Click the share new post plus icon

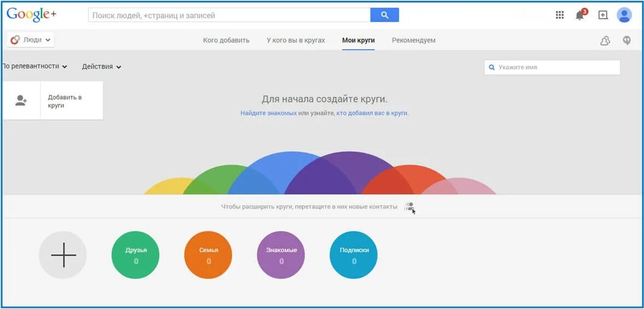tap(602, 15)
